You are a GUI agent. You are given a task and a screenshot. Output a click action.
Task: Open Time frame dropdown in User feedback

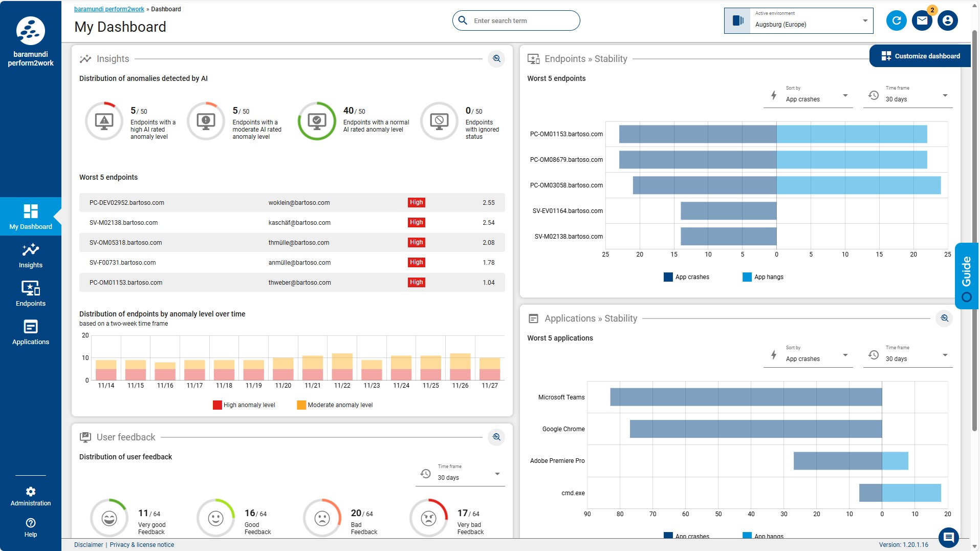(461, 474)
